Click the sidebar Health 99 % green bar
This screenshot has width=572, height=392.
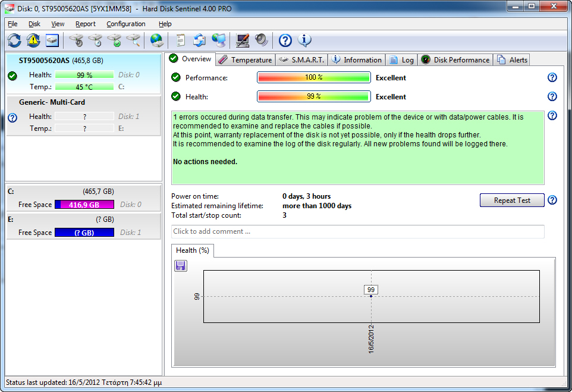84,75
